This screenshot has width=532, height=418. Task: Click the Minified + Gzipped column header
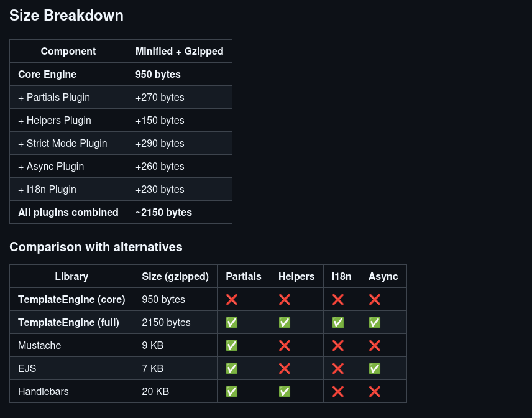coord(179,52)
